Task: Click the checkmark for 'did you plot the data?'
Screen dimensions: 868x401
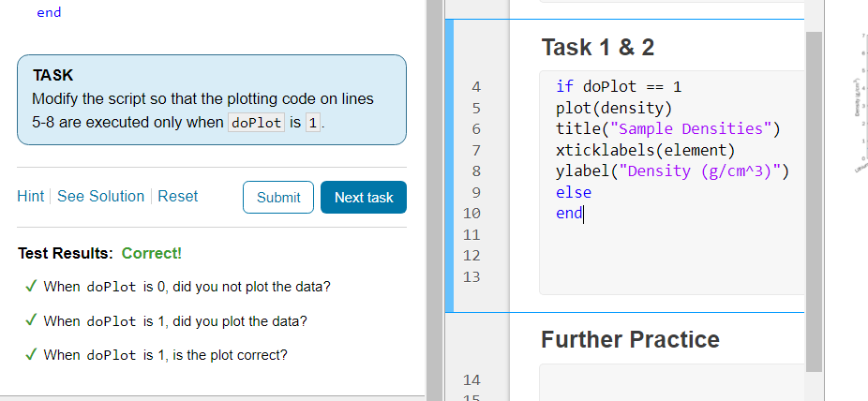Action: coord(31,320)
